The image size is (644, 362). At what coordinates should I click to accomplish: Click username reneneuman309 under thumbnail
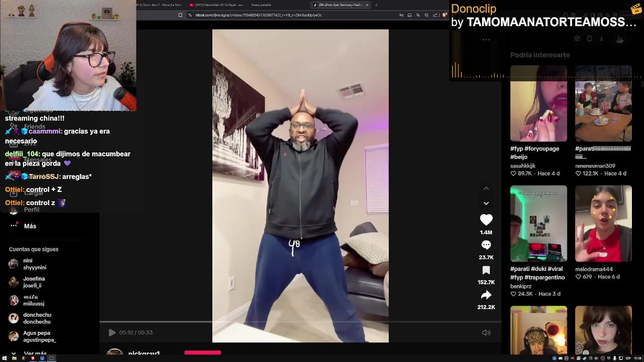595,166
